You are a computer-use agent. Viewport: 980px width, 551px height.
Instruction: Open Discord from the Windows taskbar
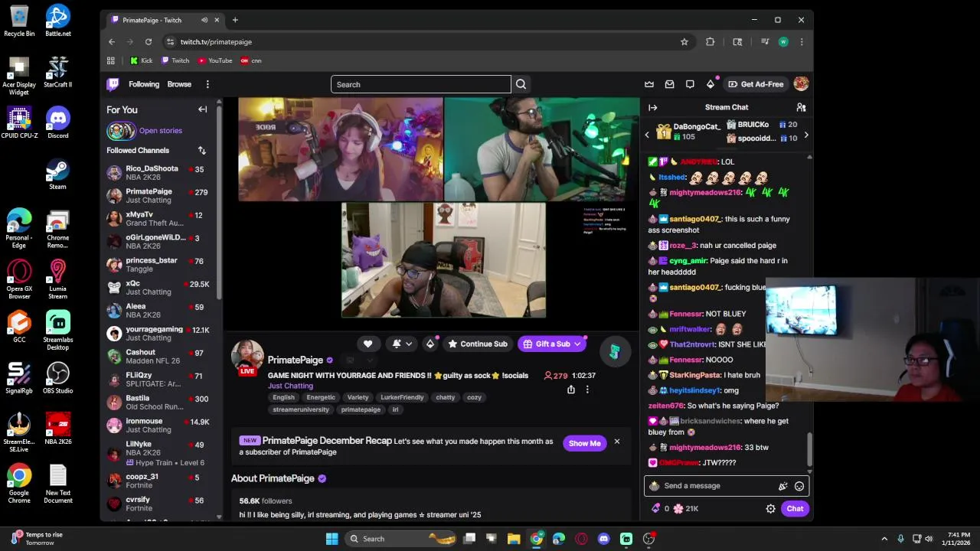pos(603,539)
